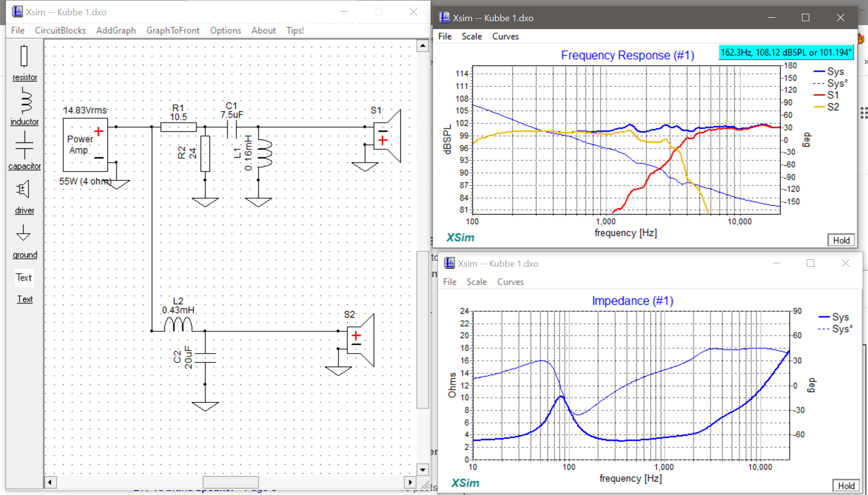Click the Sys° dashed legend entry in Impedance graph
This screenshot has width=868, height=495.
835,329
